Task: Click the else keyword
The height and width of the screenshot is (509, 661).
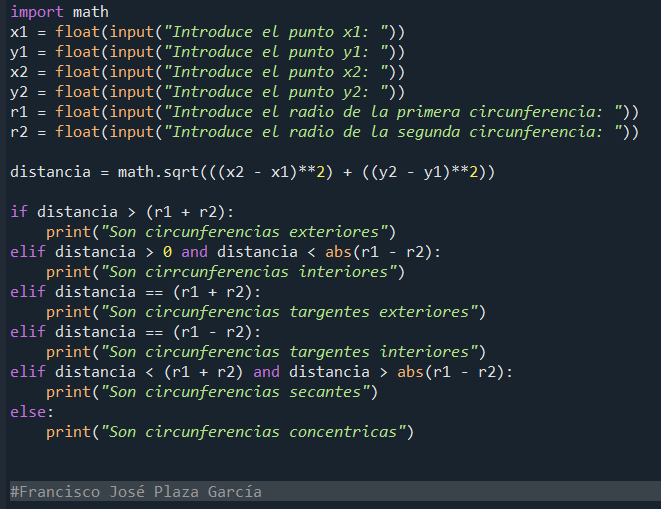Action: click(x=28, y=412)
